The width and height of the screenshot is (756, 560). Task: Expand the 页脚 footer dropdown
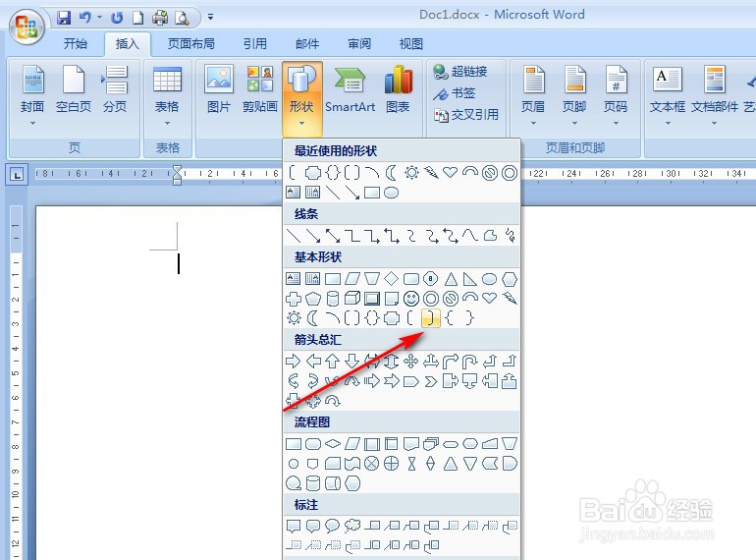click(x=574, y=124)
